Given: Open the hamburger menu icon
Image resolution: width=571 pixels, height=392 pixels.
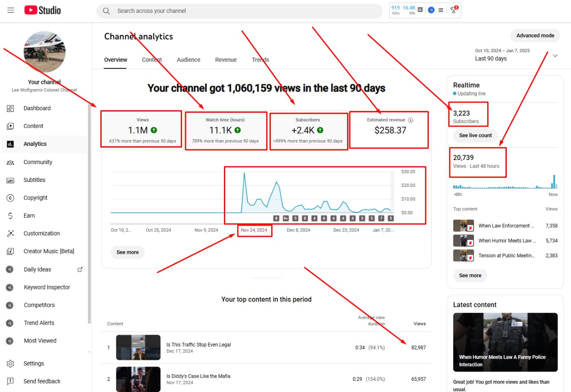Looking at the screenshot, I should pos(11,10).
